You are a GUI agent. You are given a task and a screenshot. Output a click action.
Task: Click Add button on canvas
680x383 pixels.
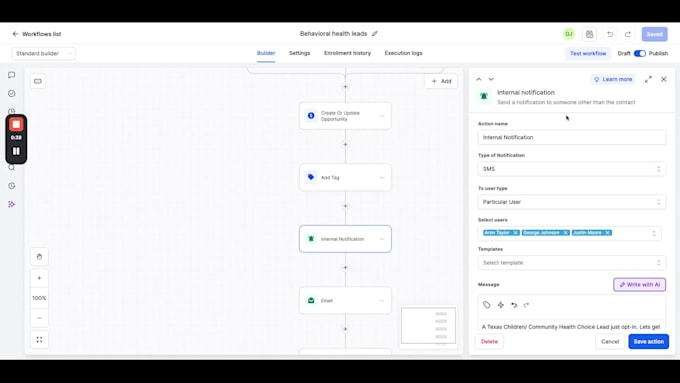441,81
